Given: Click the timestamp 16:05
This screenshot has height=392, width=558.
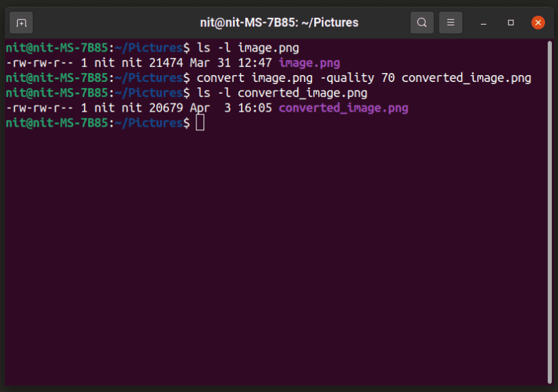Looking at the screenshot, I should coord(255,108).
